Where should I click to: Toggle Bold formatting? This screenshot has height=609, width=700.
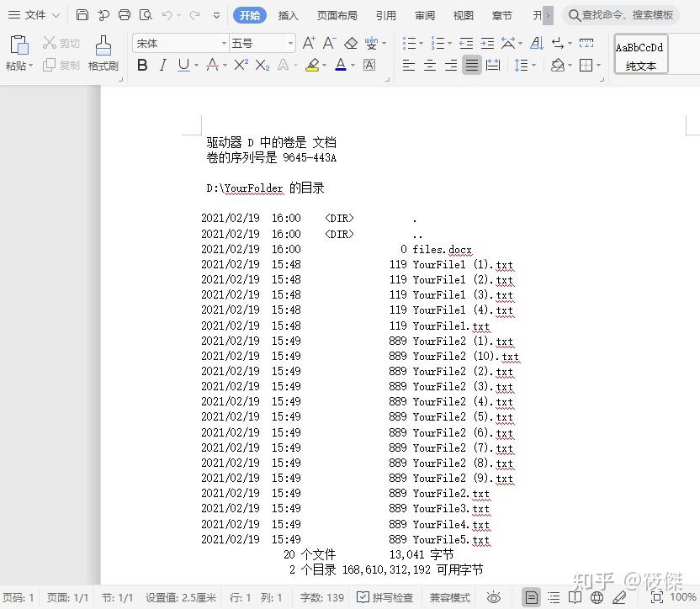point(142,65)
